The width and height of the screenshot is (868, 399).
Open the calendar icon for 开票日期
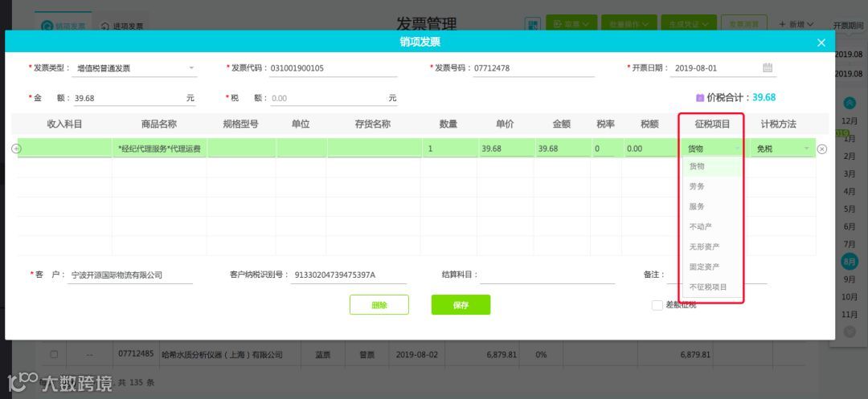pos(768,68)
